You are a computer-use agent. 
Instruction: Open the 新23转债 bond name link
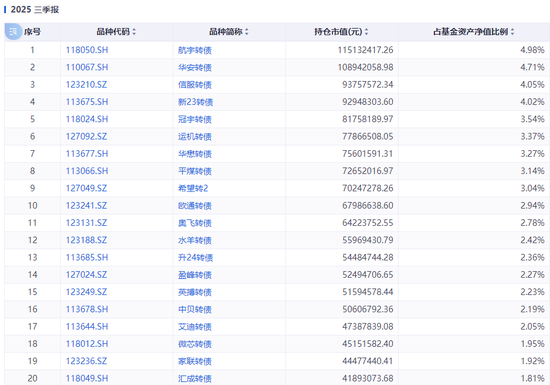(x=195, y=102)
